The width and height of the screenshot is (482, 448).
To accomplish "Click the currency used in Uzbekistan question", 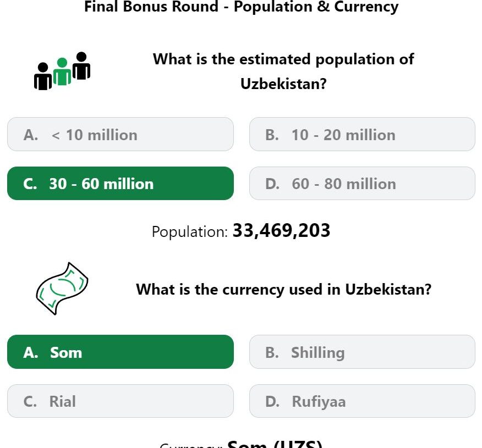I will point(284,289).
